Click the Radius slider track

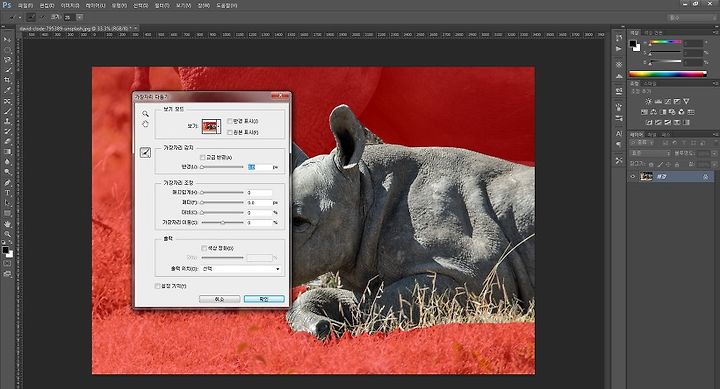pyautogui.click(x=222, y=167)
